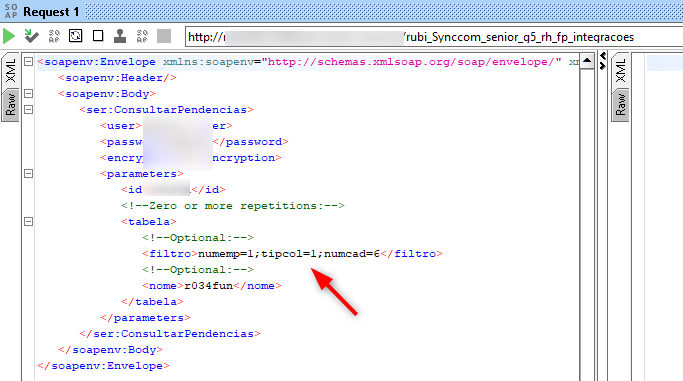This screenshot has width=683, height=381.
Task: Click the endpoint URL field
Action: [x=434, y=37]
